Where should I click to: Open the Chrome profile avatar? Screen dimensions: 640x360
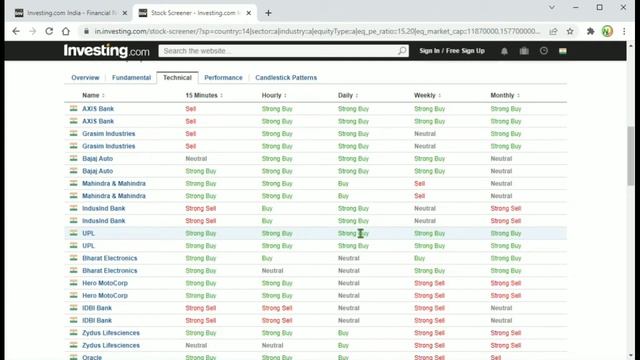pyautogui.click(x=607, y=31)
